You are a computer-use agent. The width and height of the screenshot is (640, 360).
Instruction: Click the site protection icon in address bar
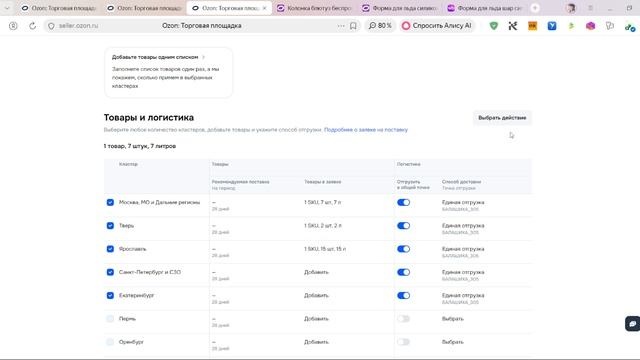point(51,26)
